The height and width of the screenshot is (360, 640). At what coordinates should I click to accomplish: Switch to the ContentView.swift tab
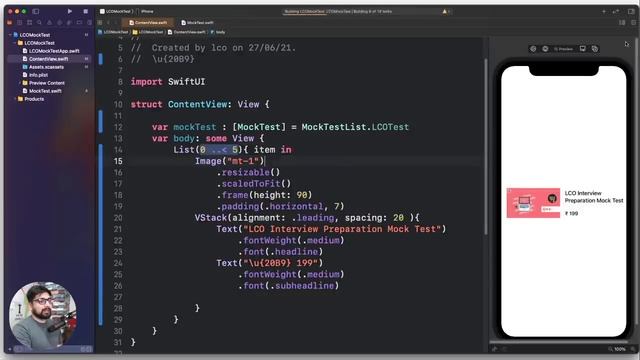[x=148, y=22]
